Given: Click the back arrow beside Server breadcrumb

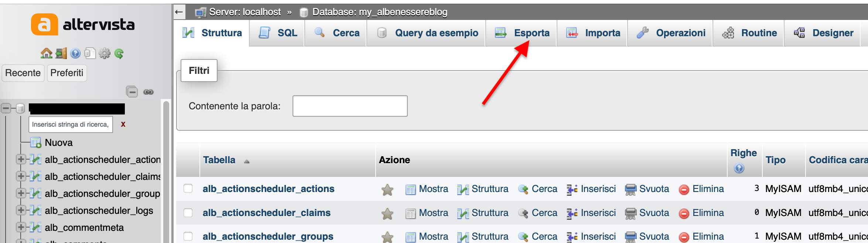Looking at the screenshot, I should coord(179,12).
